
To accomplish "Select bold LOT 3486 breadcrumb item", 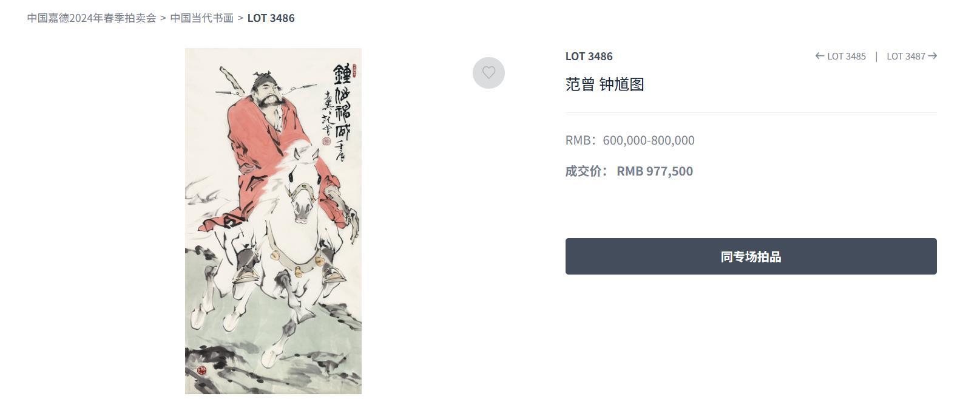I will click(x=271, y=18).
